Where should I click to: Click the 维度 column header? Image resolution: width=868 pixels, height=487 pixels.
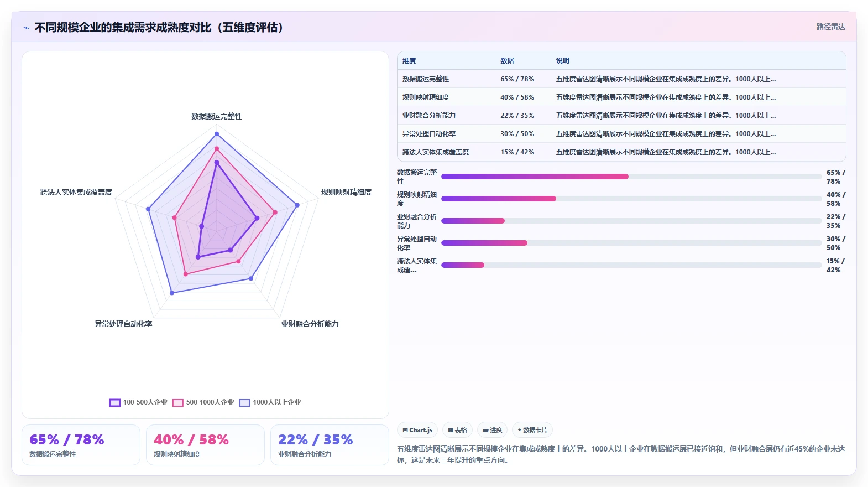(x=409, y=61)
